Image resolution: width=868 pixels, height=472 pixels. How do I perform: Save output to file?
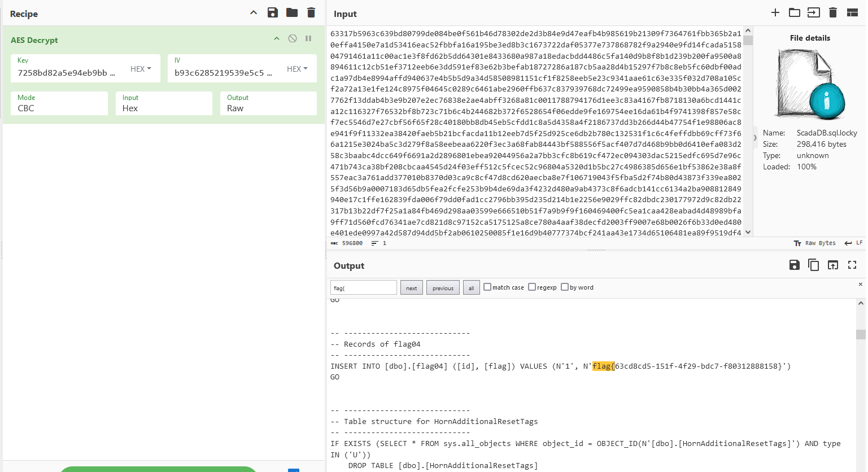(x=795, y=265)
